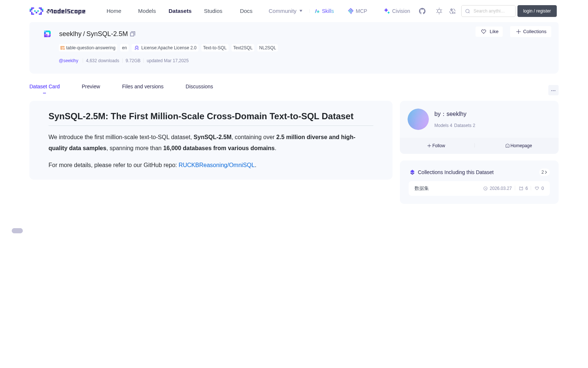Select the NL2SQL tag

pos(268,48)
